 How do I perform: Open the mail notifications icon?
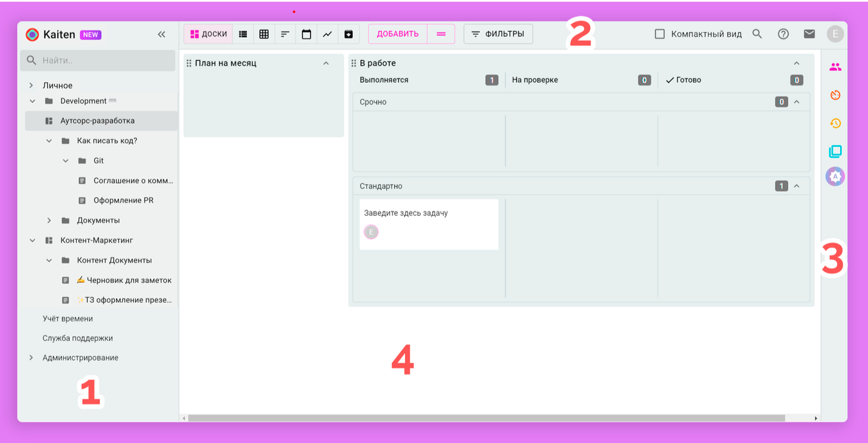point(809,34)
